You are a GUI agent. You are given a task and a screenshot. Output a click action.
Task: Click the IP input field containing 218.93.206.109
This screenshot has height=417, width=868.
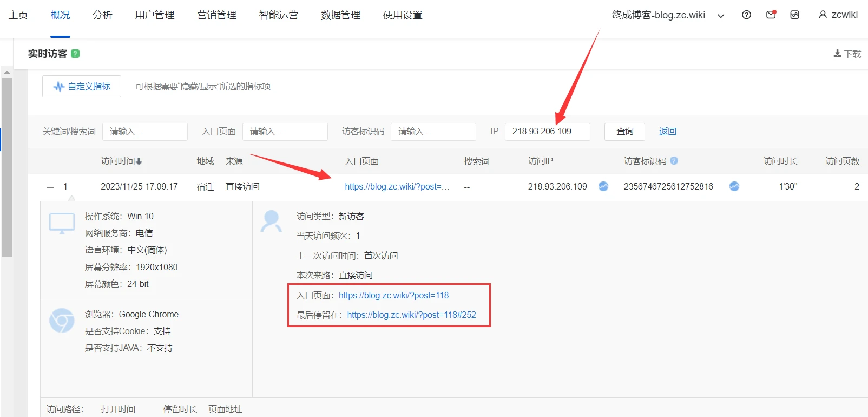tap(547, 132)
